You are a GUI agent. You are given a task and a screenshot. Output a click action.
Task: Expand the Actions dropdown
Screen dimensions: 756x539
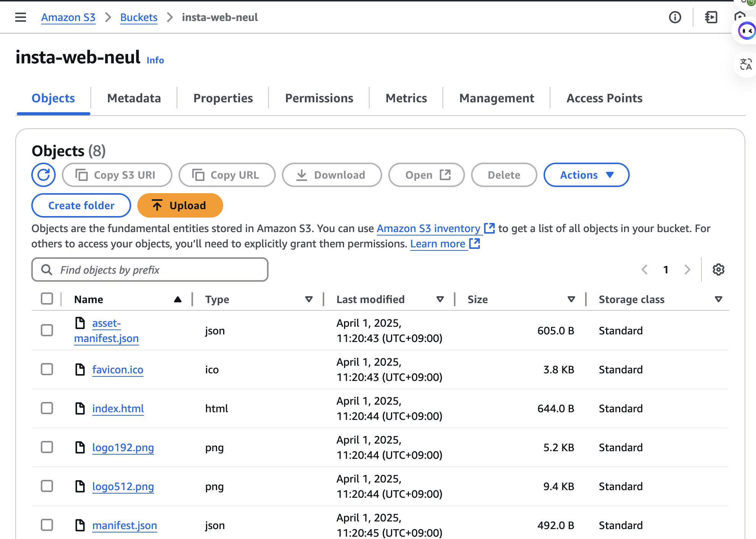tap(586, 175)
